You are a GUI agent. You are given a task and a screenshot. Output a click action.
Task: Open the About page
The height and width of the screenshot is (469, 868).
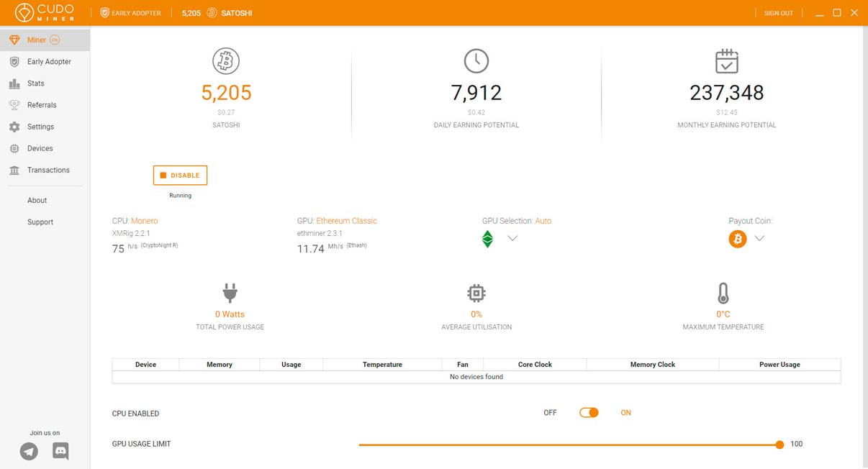pyautogui.click(x=37, y=201)
